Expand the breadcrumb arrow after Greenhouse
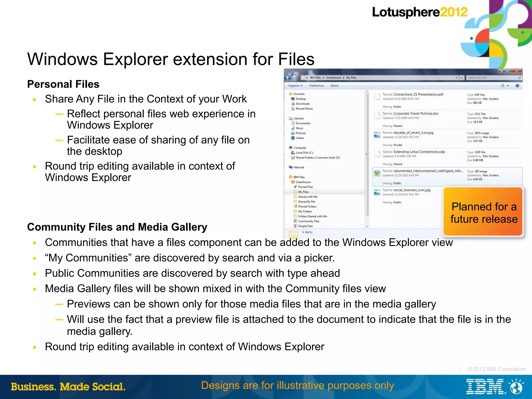 click(x=343, y=78)
